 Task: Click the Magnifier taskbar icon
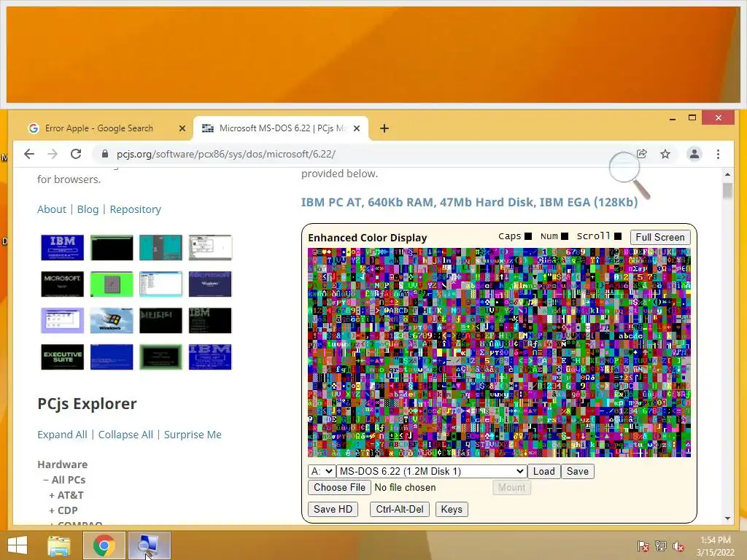149,545
